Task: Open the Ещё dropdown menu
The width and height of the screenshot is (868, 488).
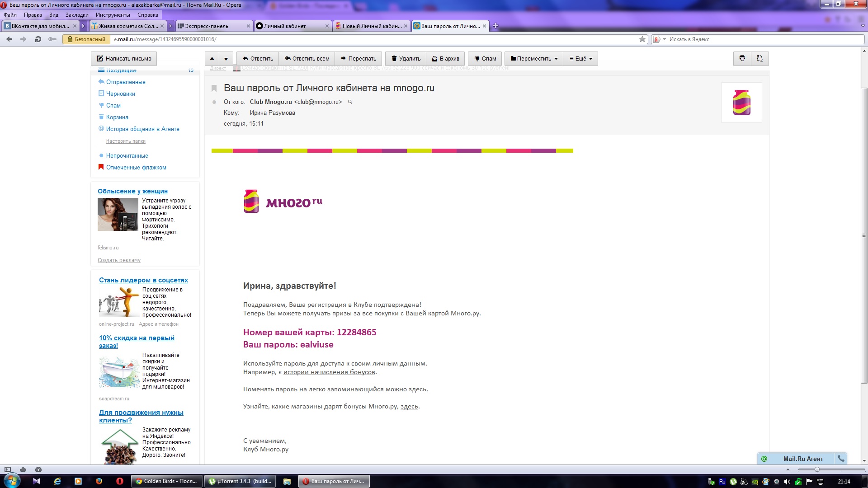Action: pos(580,59)
